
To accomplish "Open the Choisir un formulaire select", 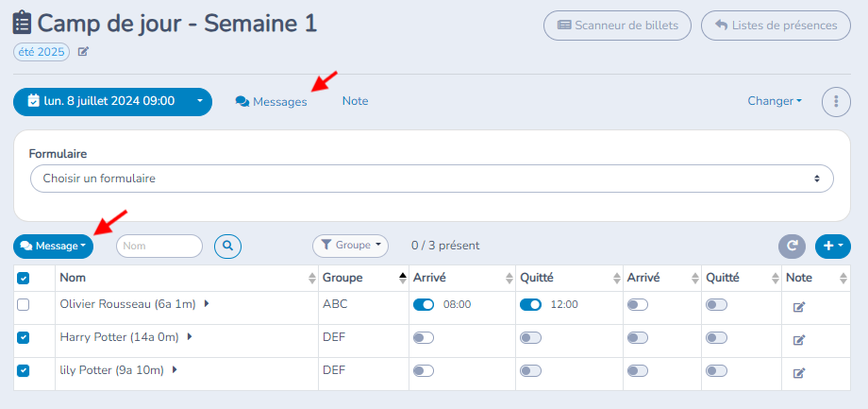I will [432, 179].
